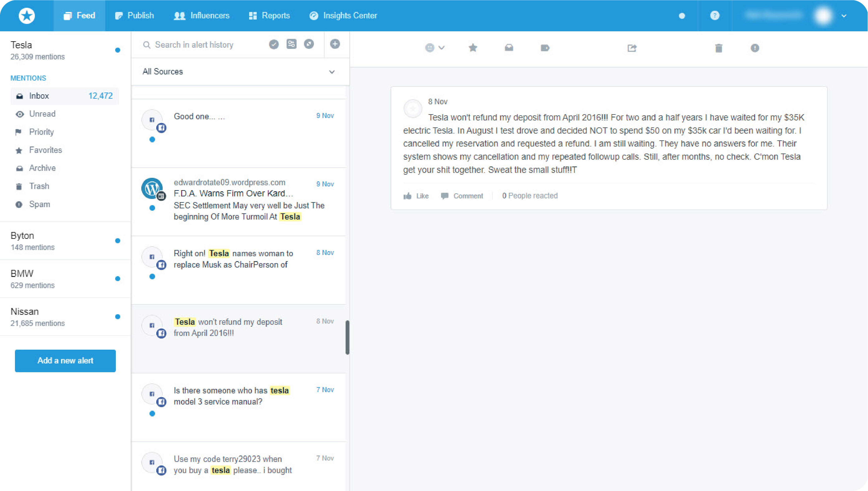Viewport: 868px width, 491px height.
Task: Open the 'Use my code terry29023' mention
Action: 238,467
